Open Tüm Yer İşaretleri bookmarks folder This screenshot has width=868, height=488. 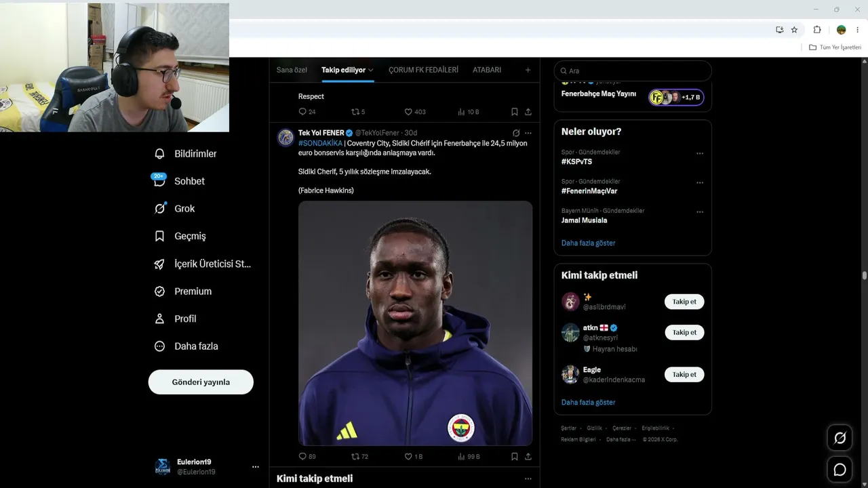pos(835,47)
